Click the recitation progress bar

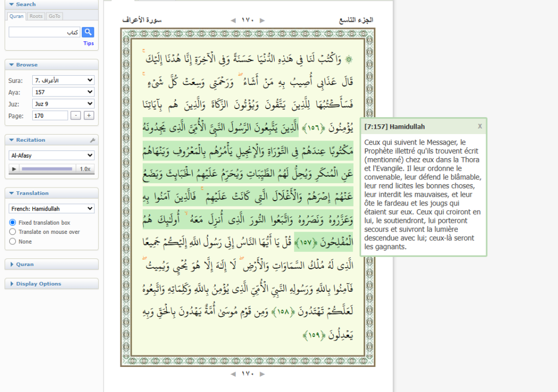click(47, 169)
